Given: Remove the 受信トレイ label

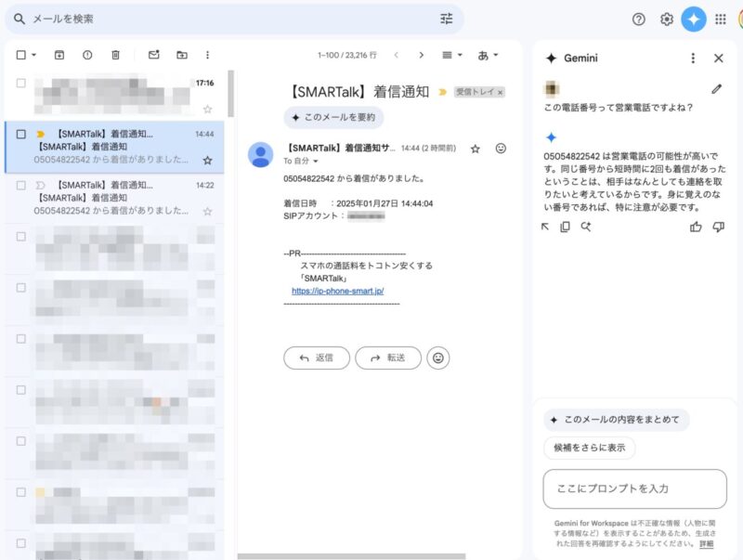Looking at the screenshot, I should pos(500,93).
